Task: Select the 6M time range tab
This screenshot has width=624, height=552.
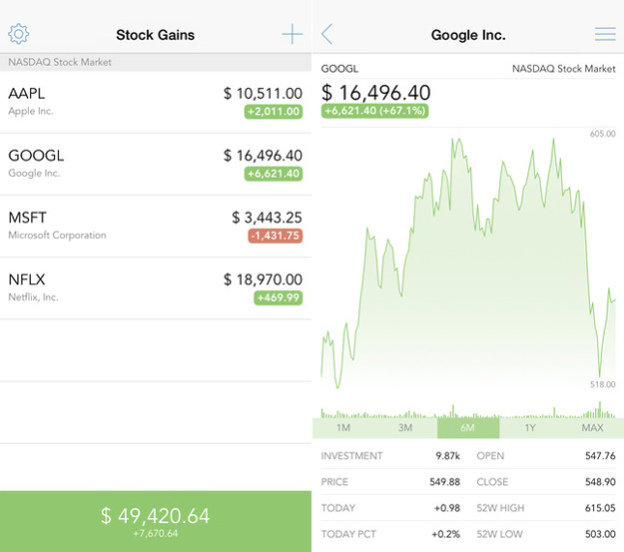Action: (468, 428)
